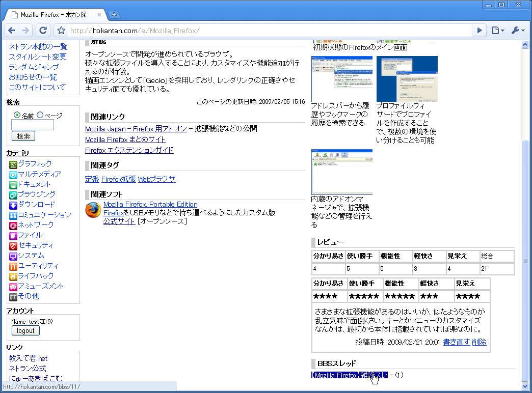Click the 検索 search button
The width and height of the screenshot is (532, 393).
pos(23,136)
